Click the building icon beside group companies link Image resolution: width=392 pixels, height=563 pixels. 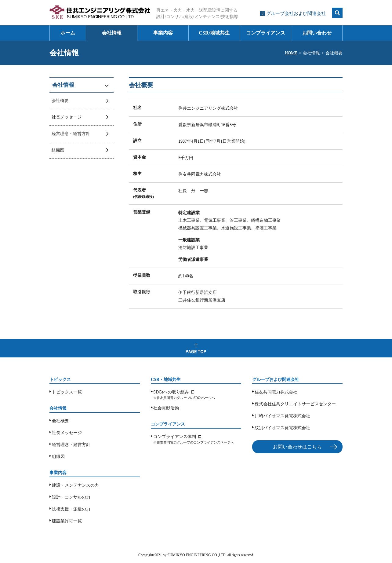tap(262, 13)
